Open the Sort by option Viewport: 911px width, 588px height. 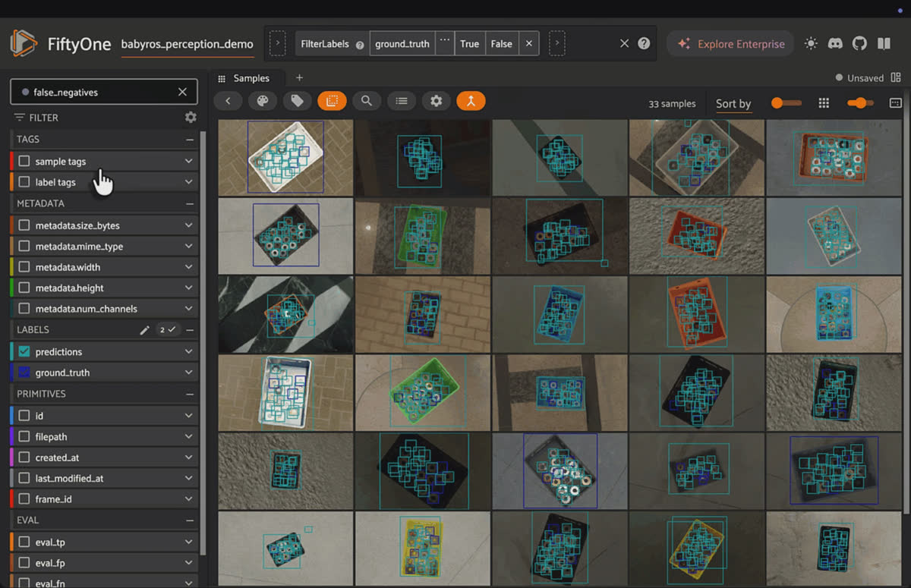(733, 104)
